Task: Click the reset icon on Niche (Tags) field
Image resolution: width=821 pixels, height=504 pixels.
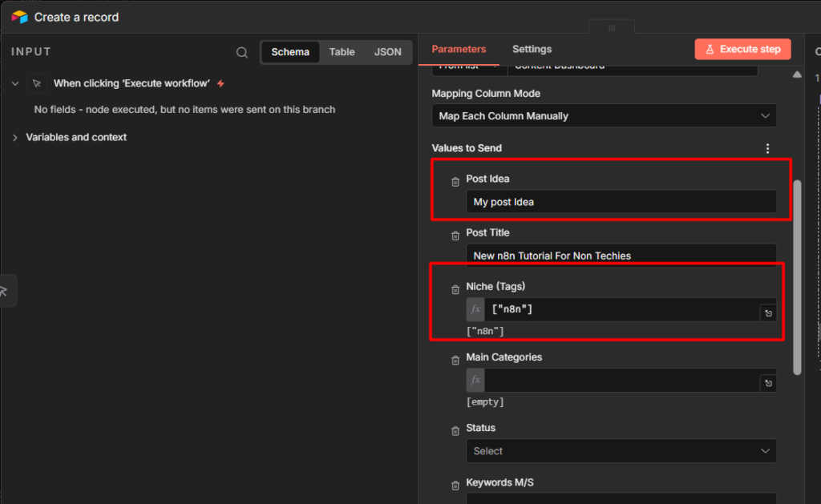Action: 768,313
